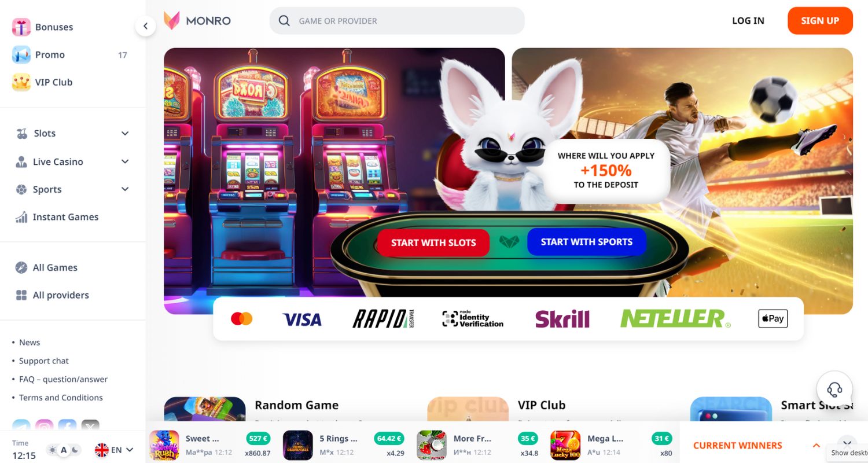Screen dimensions: 868x463
Task: Open the EN language dropdown
Action: 114,450
